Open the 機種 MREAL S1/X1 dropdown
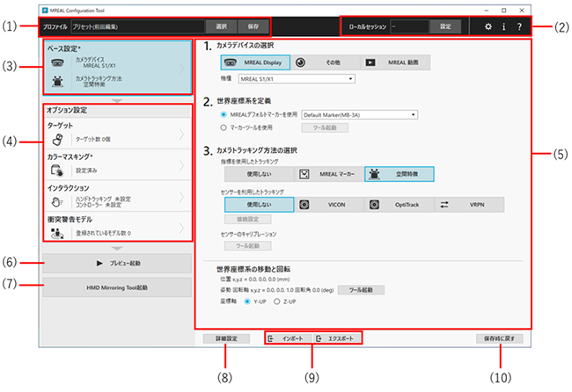The width and height of the screenshot is (572, 392). coord(297,79)
